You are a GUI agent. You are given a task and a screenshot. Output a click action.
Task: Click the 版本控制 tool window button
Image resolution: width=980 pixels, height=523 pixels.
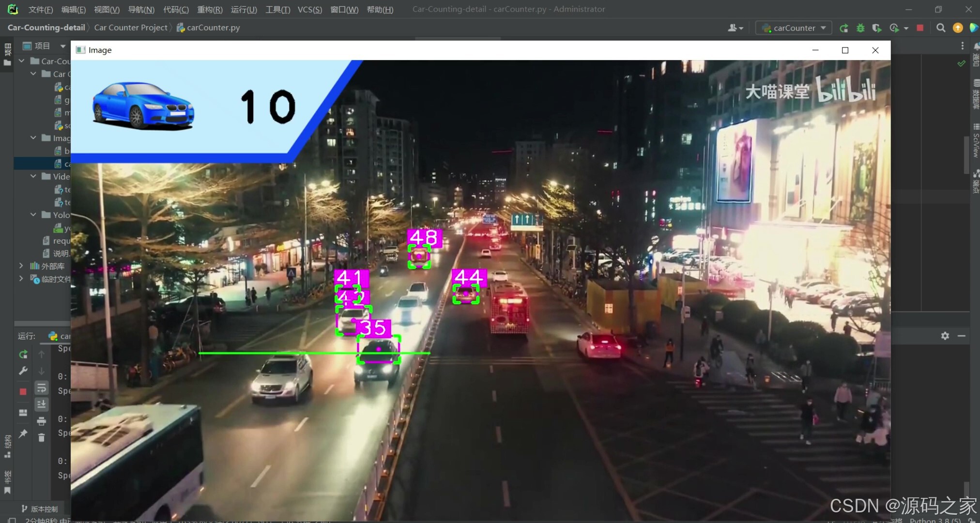tap(40, 509)
